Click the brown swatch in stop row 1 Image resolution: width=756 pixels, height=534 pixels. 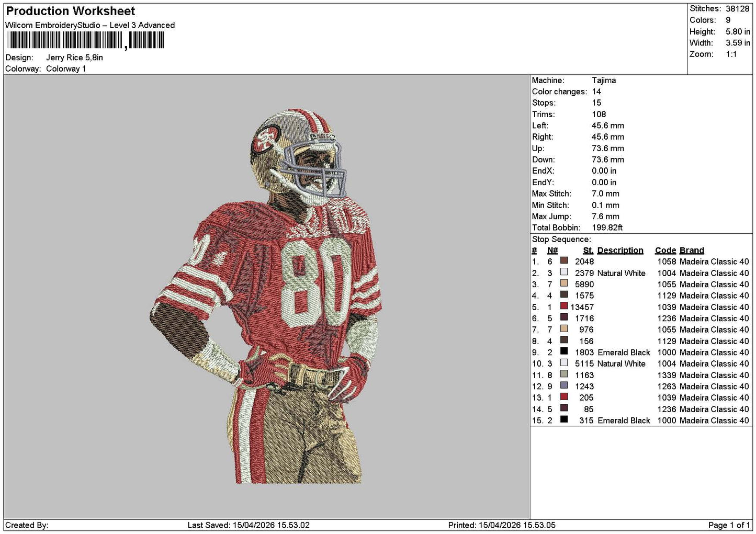coord(564,260)
